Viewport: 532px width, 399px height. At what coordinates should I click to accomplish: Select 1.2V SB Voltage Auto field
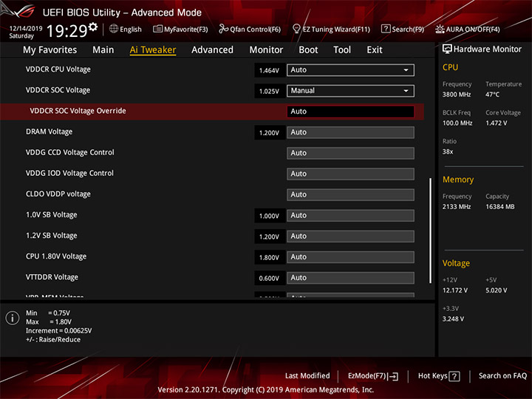(350, 236)
